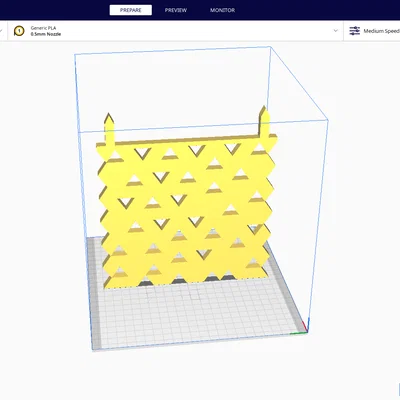Click the build volume top-right corner

328,120
